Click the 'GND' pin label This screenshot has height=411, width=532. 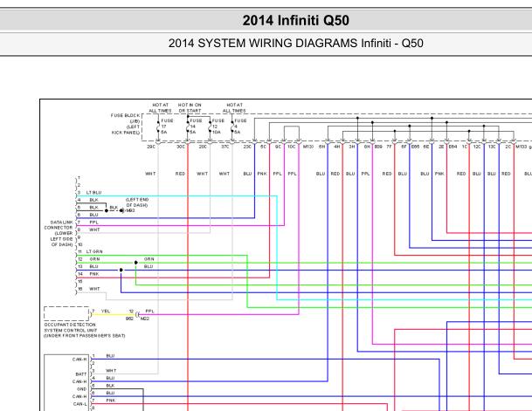coord(82,389)
